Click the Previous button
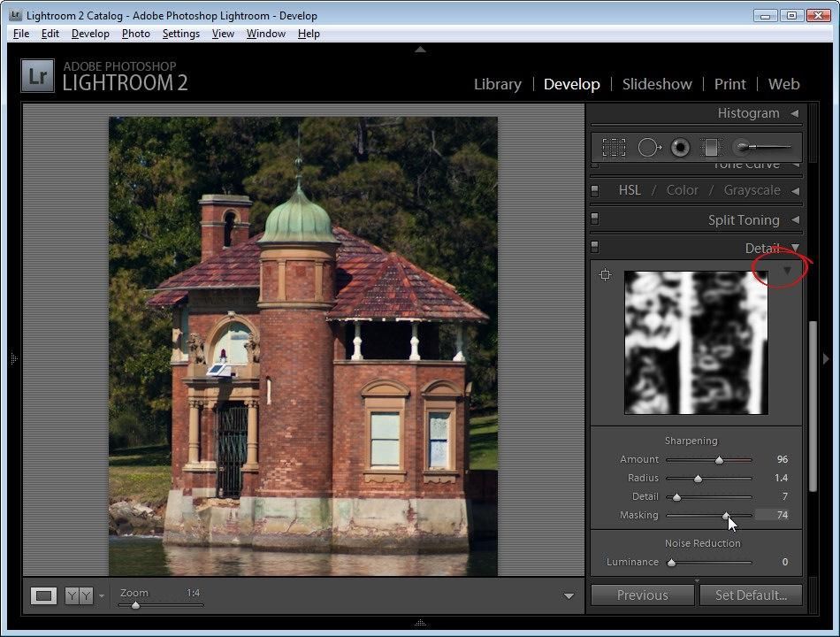Image resolution: width=840 pixels, height=637 pixels. 642,595
